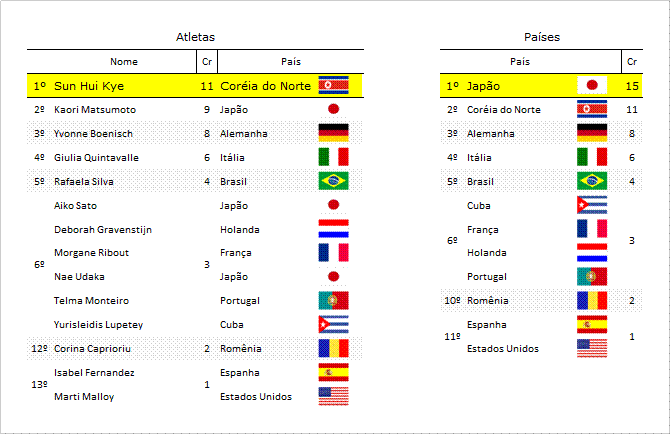Click the Romania flag in the Países table
The width and height of the screenshot is (671, 435).
point(592,300)
